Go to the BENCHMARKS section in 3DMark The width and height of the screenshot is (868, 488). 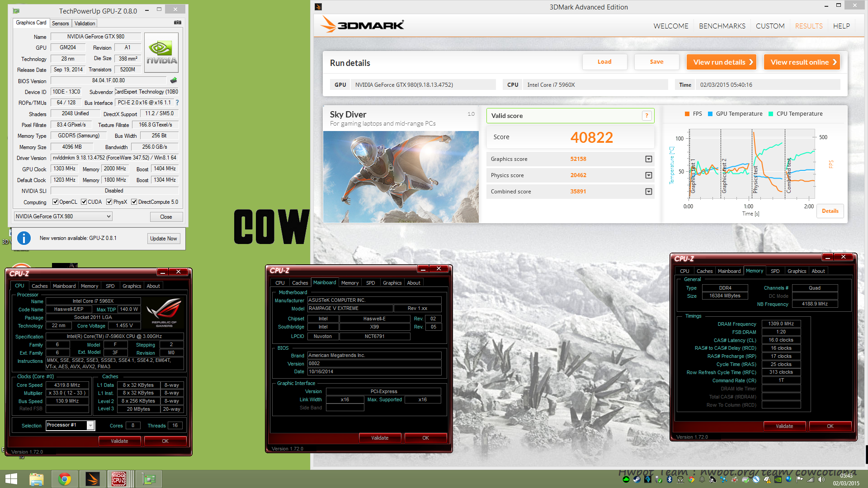pyautogui.click(x=722, y=26)
